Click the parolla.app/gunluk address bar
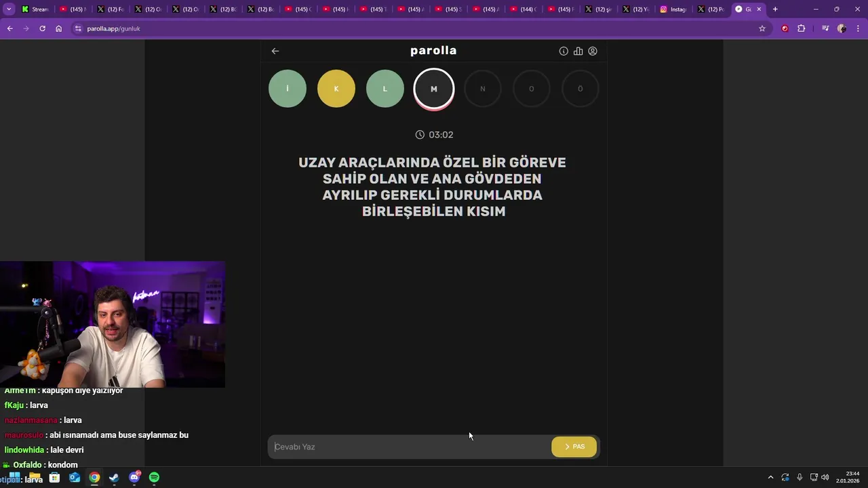868x488 pixels. (414, 28)
